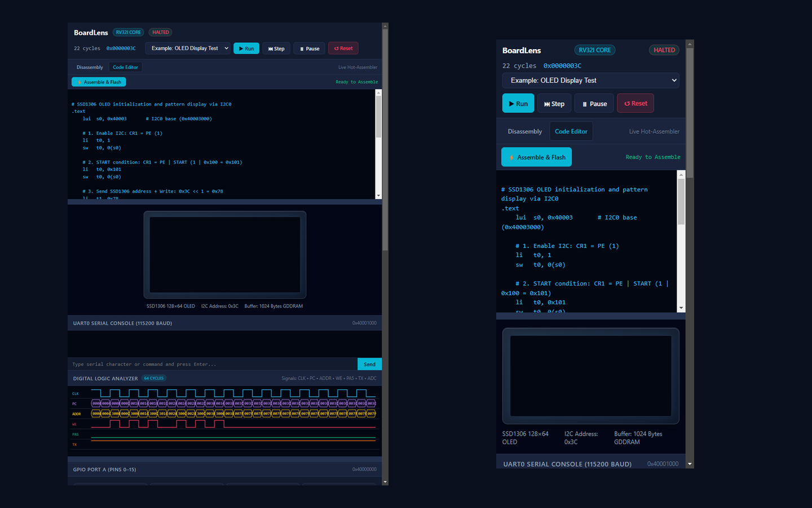Switch to Disassembly tab in the wide window

pyautogui.click(x=90, y=67)
